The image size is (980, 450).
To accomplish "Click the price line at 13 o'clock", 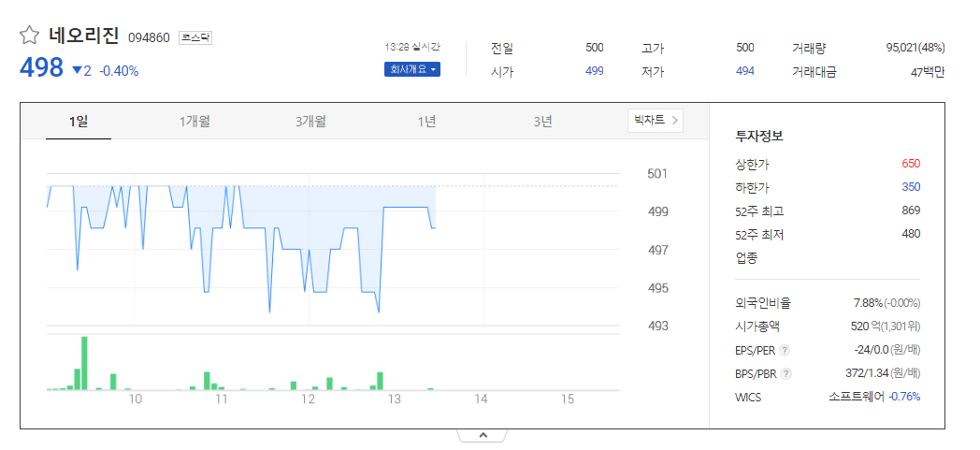I will (396, 207).
